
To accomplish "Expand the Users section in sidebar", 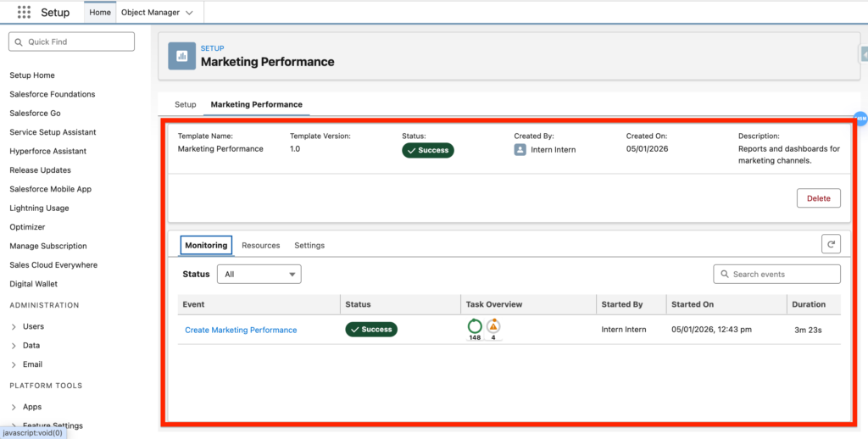I will 14,326.
